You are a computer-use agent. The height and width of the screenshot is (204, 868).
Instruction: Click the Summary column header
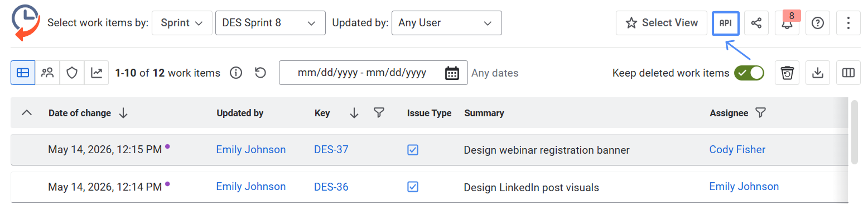tap(484, 113)
